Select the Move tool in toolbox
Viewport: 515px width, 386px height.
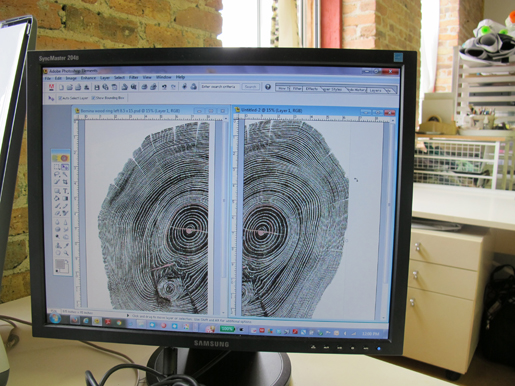[x=65, y=167]
